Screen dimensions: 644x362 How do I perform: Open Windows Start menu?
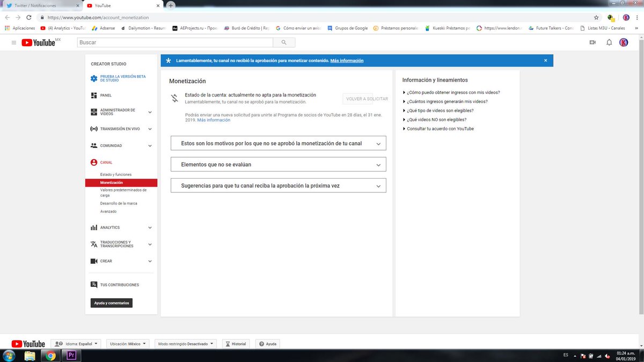10,355
